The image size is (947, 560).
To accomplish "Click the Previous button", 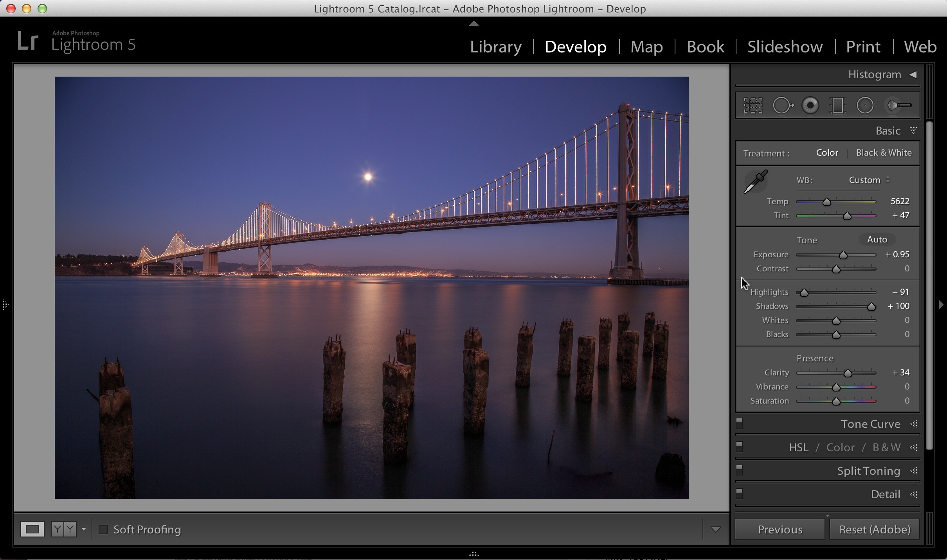I will click(780, 529).
